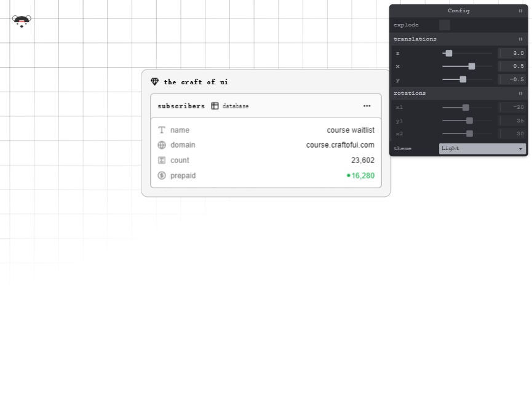Click the translations y slider
The image size is (532, 403).
click(467, 79)
